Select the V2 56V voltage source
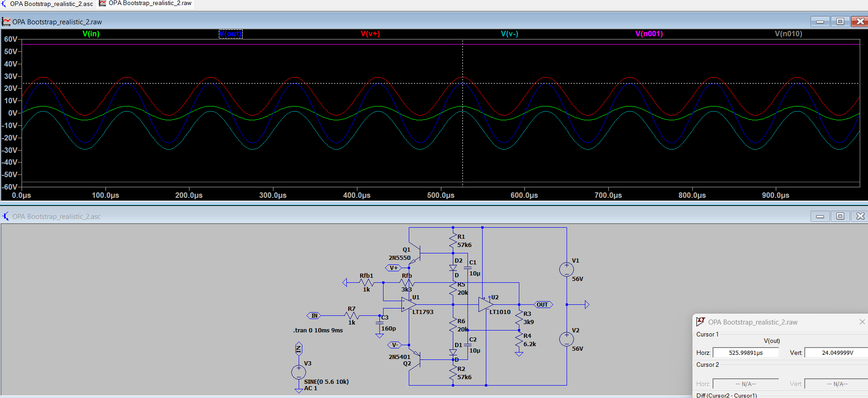 [x=567, y=339]
